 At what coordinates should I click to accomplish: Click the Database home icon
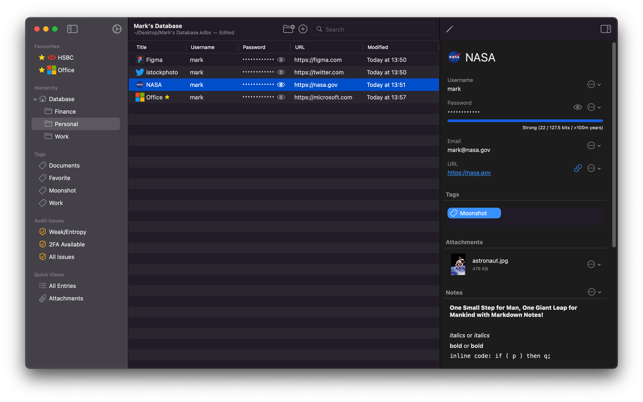click(43, 99)
